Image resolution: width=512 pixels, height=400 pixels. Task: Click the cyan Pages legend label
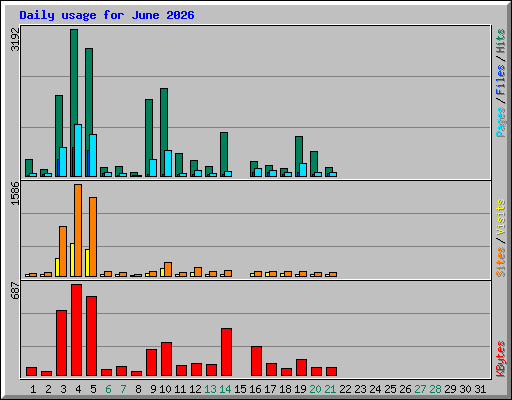(x=501, y=122)
